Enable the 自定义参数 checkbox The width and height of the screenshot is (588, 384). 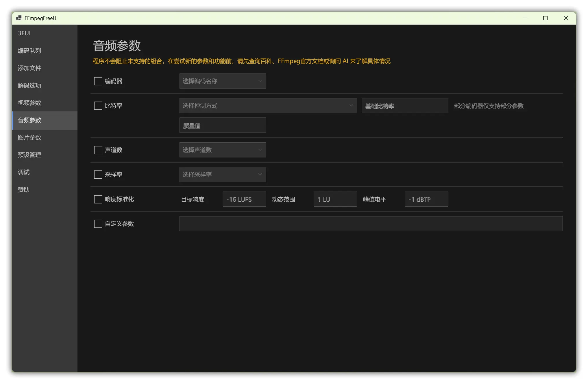98,224
